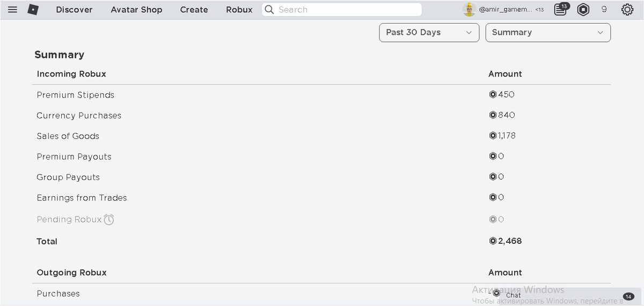Click the 450 Premium Stipends amount

click(x=506, y=94)
